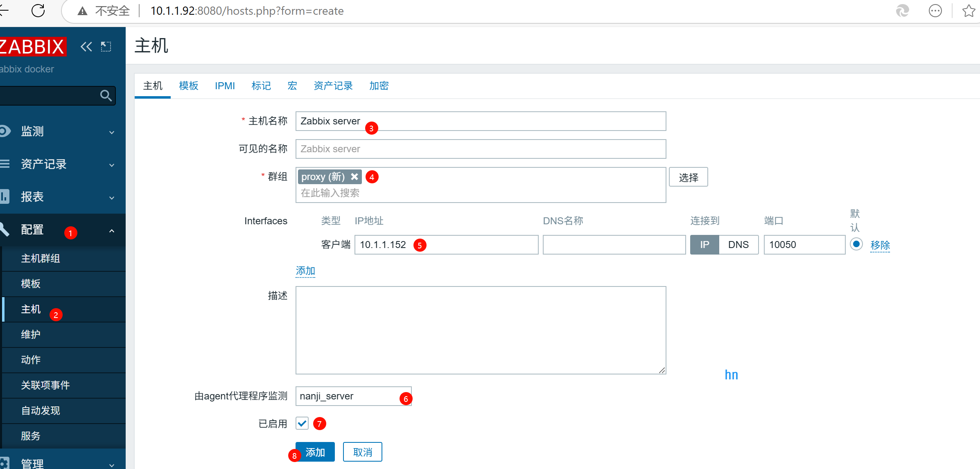Select the default interface radio button

[x=856, y=244]
